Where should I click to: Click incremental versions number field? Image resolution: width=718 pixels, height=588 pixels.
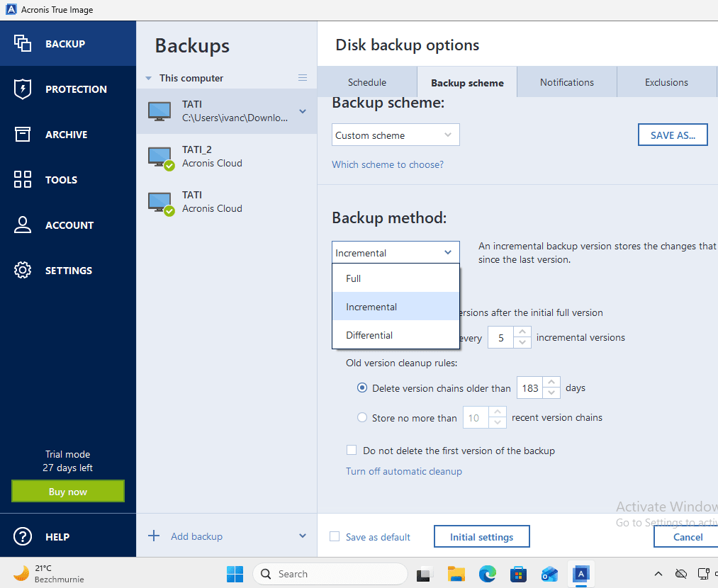pyautogui.click(x=500, y=337)
